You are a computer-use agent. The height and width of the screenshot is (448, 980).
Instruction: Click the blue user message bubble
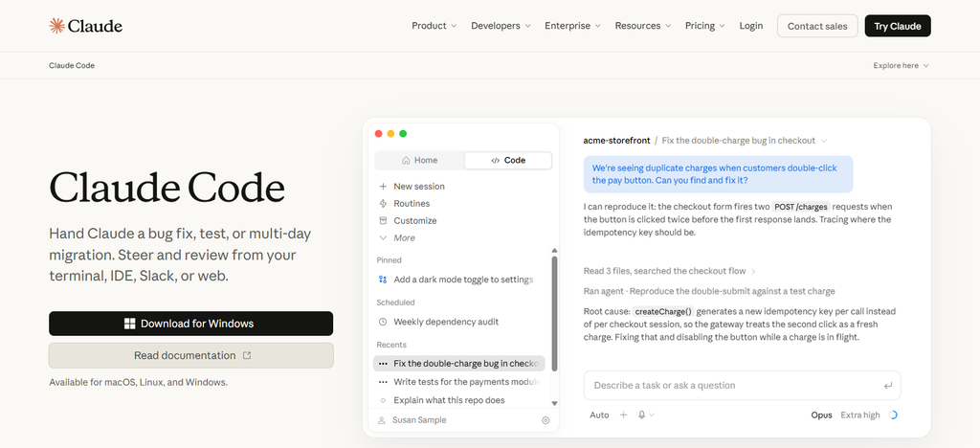coord(718,174)
